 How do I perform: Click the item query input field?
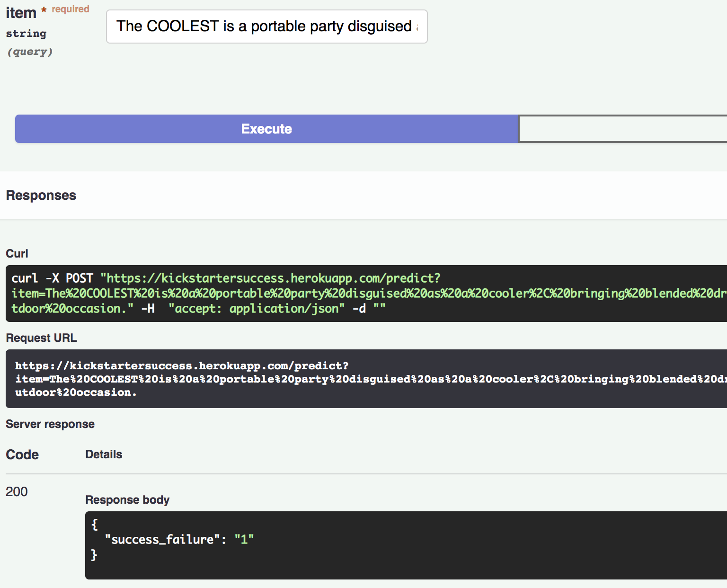267,27
